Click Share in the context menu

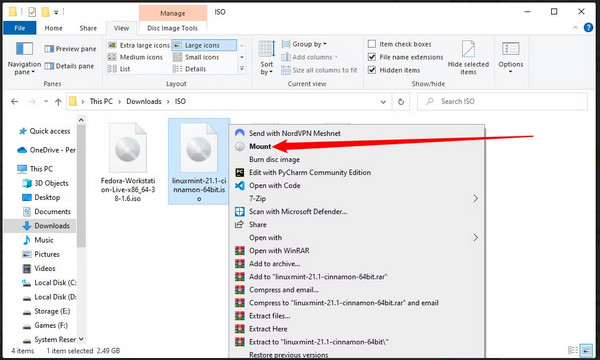tap(258, 225)
